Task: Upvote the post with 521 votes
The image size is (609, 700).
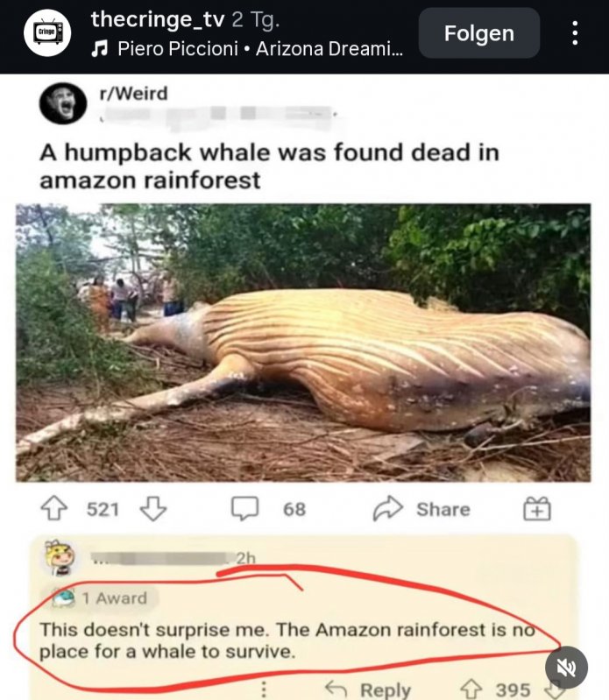Action: 54,508
